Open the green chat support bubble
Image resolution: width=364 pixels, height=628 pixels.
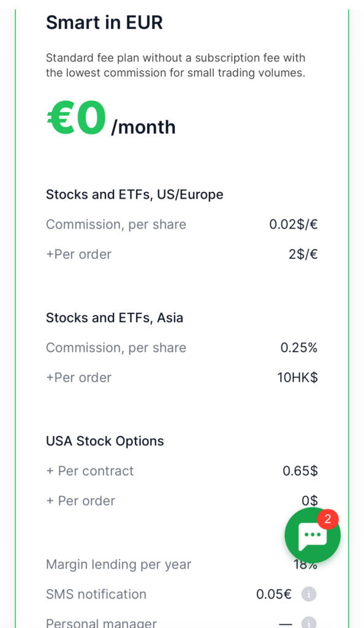coord(313,535)
